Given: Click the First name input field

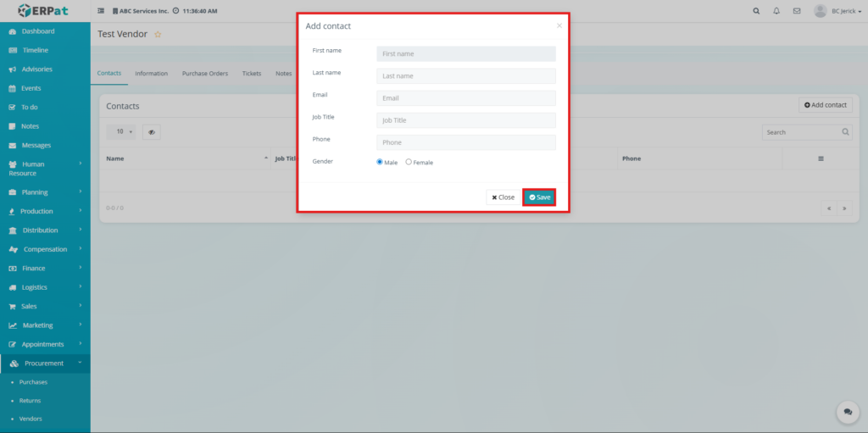Looking at the screenshot, I should [465, 53].
